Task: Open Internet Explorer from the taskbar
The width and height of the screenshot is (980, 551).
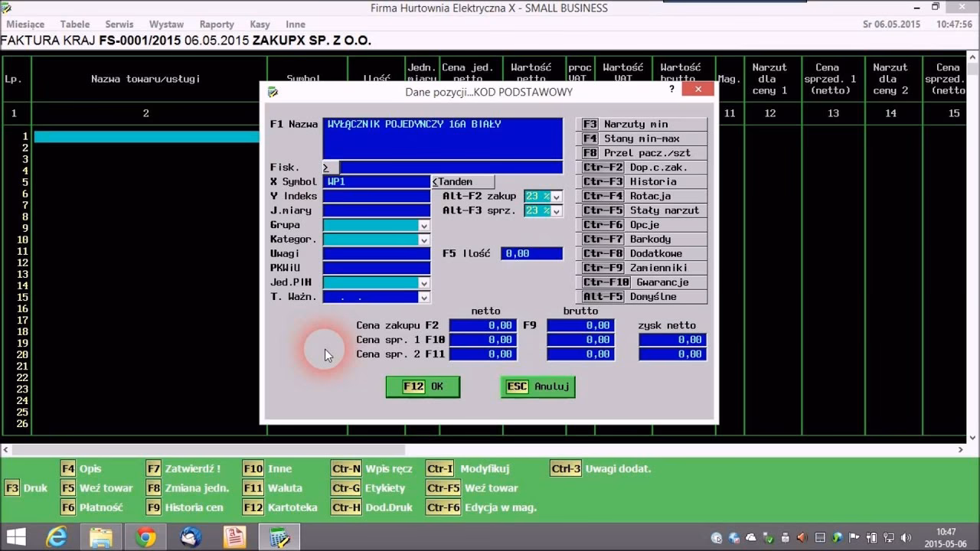Action: (57, 537)
